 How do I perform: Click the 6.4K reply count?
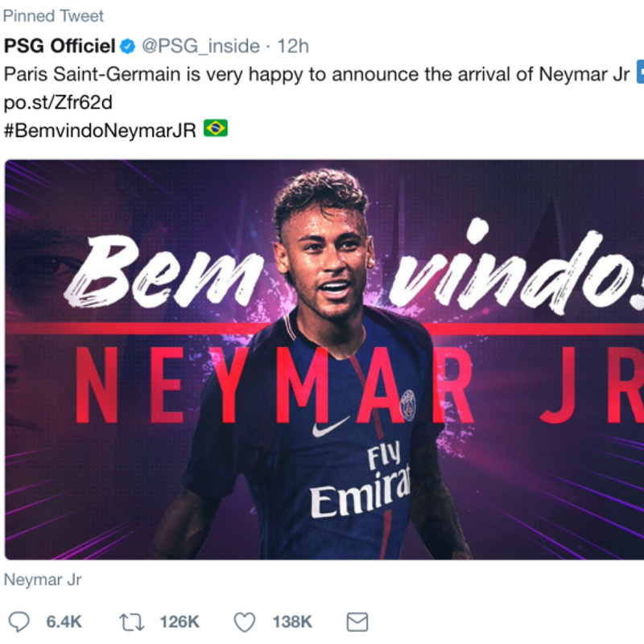pyautogui.click(x=64, y=621)
